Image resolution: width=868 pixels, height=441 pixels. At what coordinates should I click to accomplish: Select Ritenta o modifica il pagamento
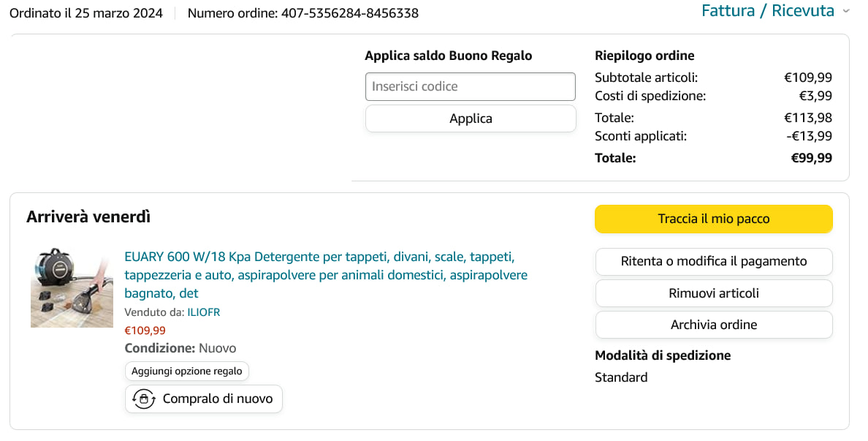(x=713, y=261)
